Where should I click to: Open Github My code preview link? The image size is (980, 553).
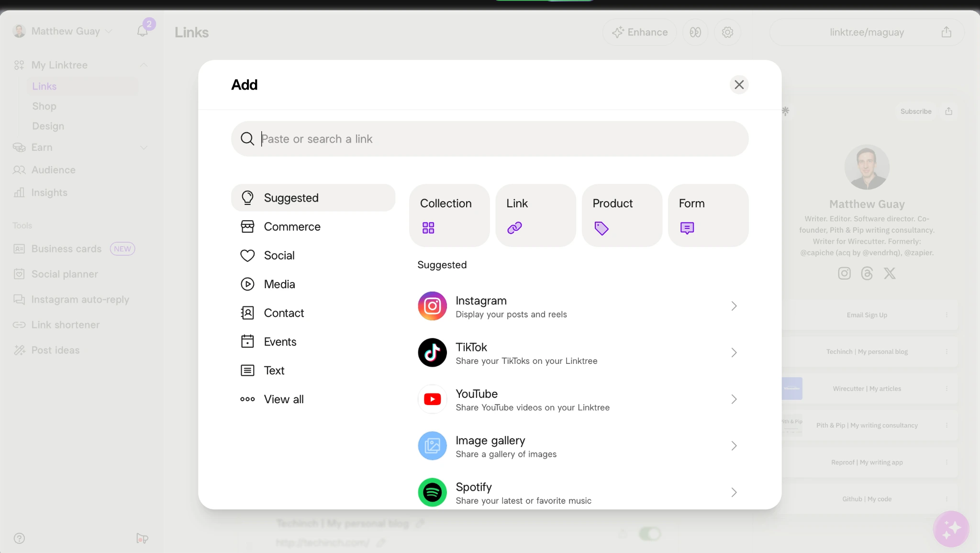click(x=867, y=499)
